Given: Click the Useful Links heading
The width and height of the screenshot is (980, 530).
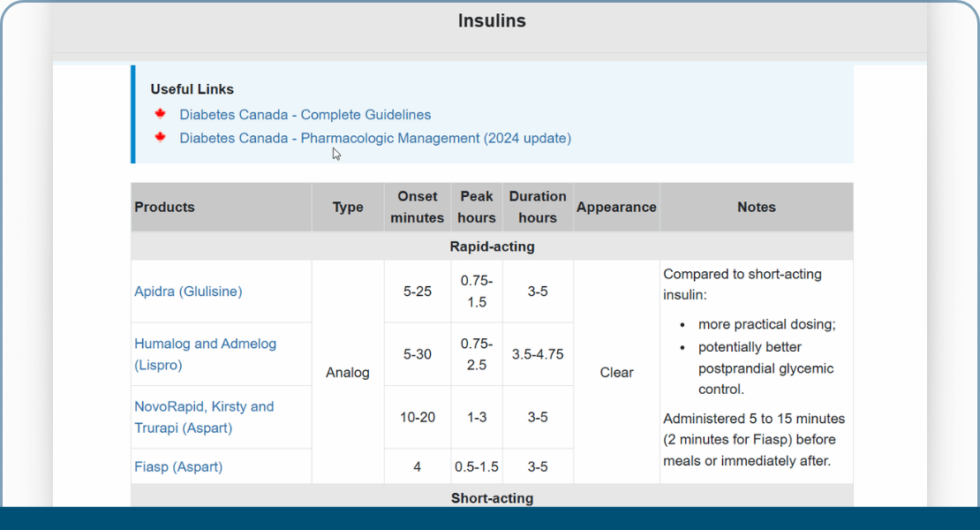Looking at the screenshot, I should pyautogui.click(x=192, y=89).
